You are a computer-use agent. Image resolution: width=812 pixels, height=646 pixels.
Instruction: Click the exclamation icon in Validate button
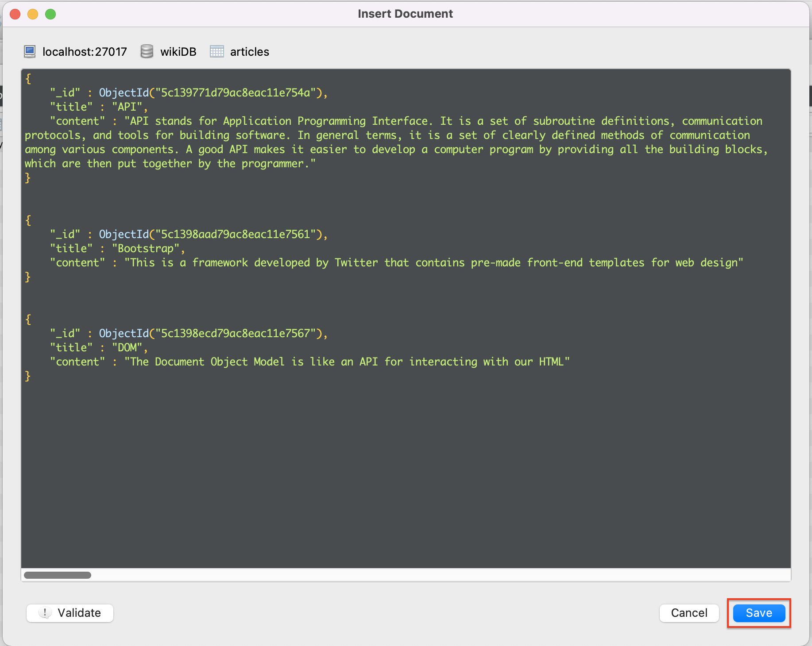(x=45, y=613)
